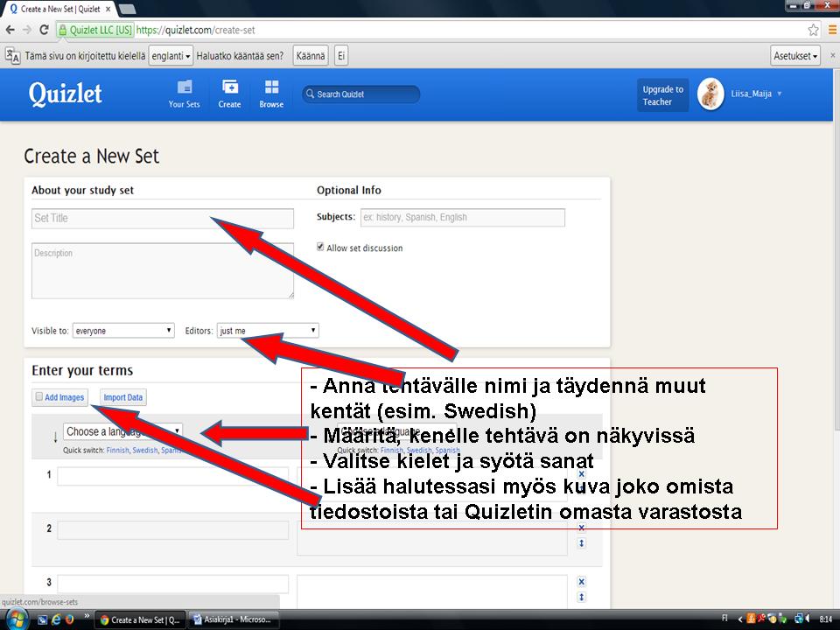Open the Browse icon in header
Viewport: 840px width, 630px height.
pyautogui.click(x=271, y=94)
